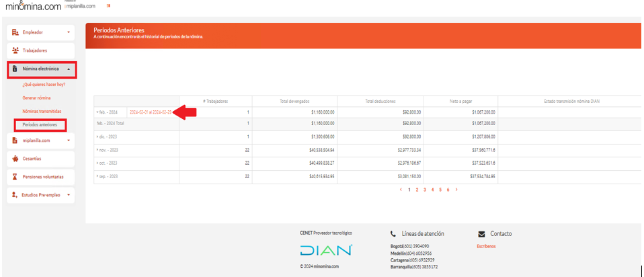Go to page 2 of results
The width and height of the screenshot is (644, 277).
(417, 190)
